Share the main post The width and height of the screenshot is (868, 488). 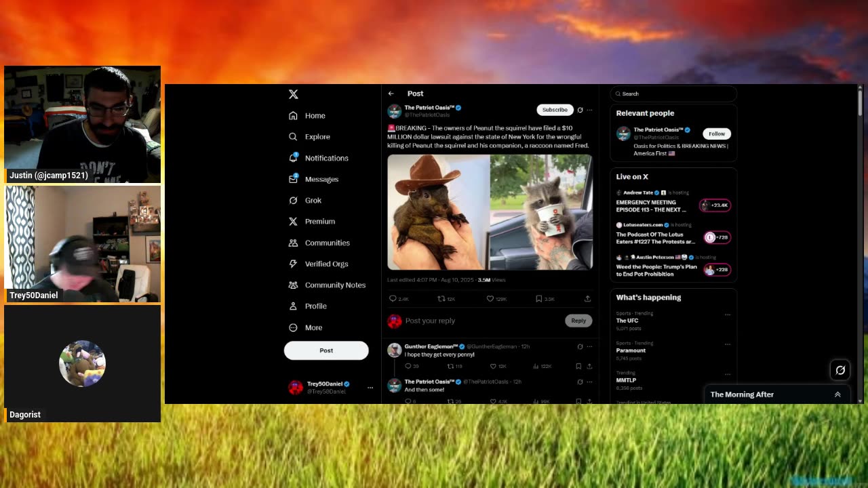pyautogui.click(x=587, y=299)
